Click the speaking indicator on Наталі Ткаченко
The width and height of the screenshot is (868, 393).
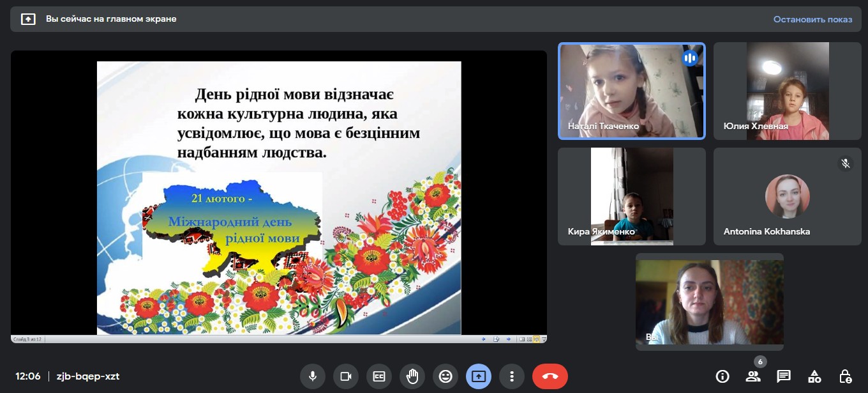[689, 59]
